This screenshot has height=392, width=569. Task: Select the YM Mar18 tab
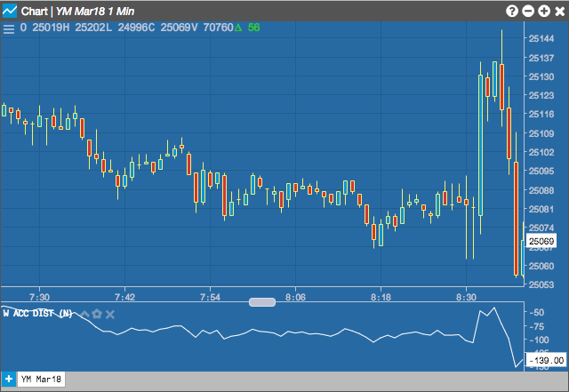coord(41,380)
